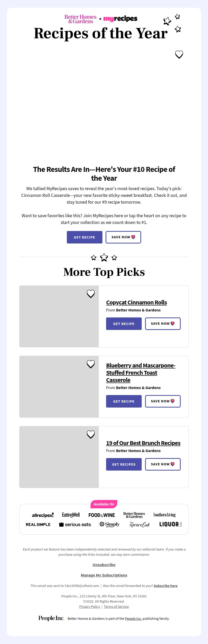
Task: Open the Blueberry and Mascarpone-Stuffed French Toast title
Action: tap(141, 373)
